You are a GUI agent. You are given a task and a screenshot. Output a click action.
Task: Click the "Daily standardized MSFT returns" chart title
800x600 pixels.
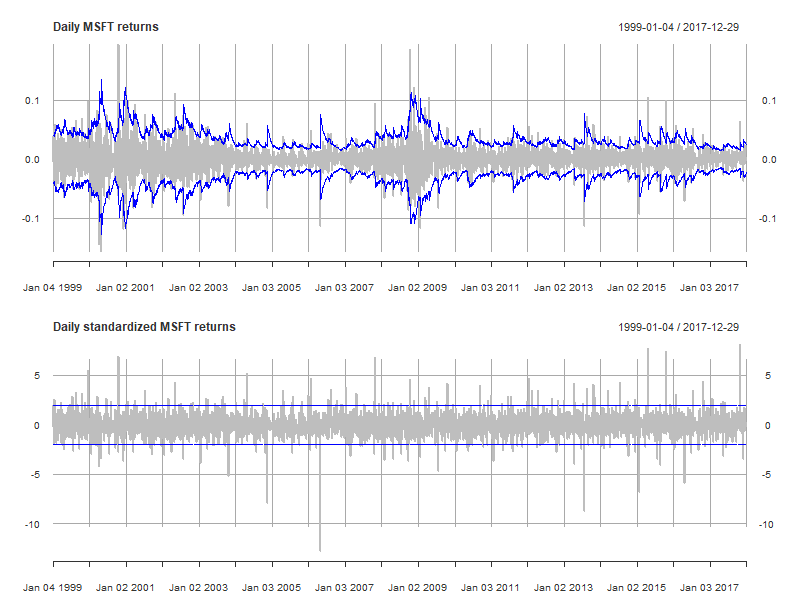(144, 327)
